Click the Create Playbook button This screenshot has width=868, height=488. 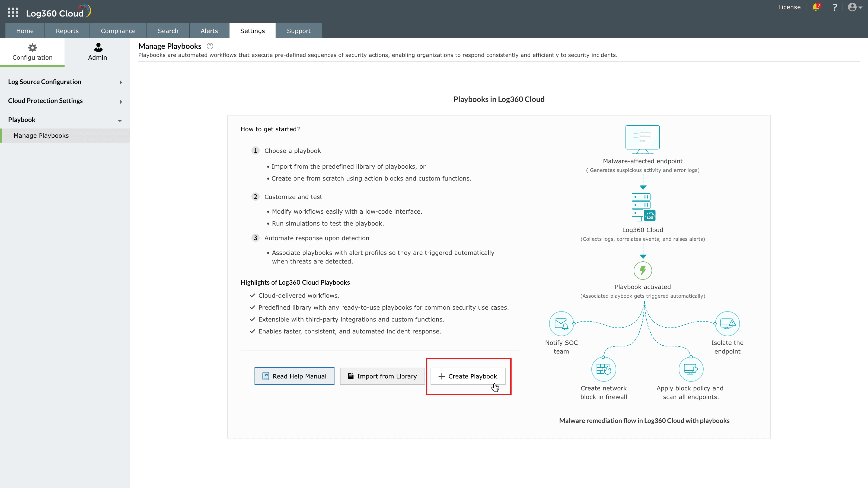pos(468,376)
